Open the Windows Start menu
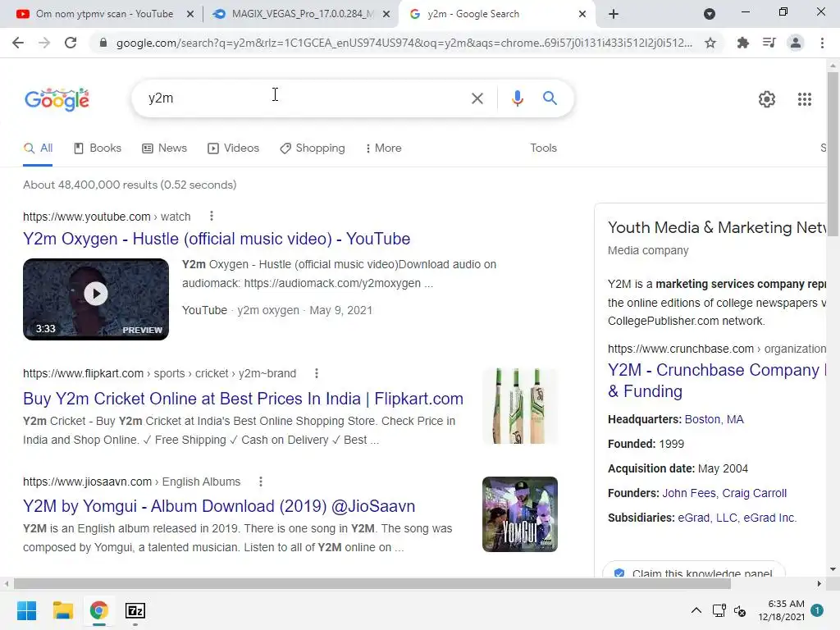This screenshot has width=840, height=630. pos(27,610)
